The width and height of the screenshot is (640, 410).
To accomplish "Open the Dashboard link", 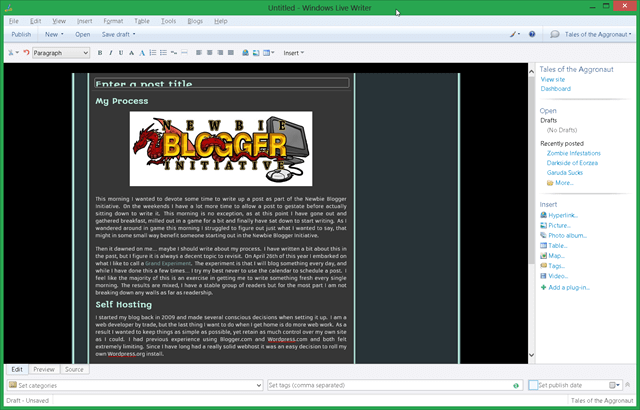I will click(x=556, y=89).
